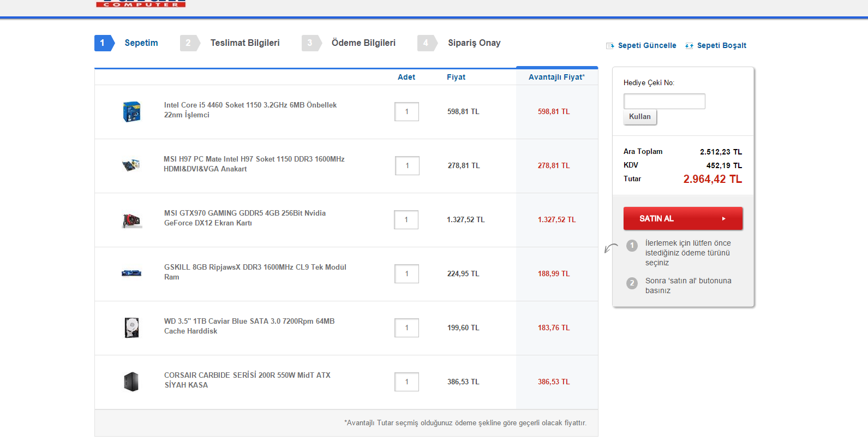Click GSKILL regular price 224,95 TL

click(x=463, y=273)
